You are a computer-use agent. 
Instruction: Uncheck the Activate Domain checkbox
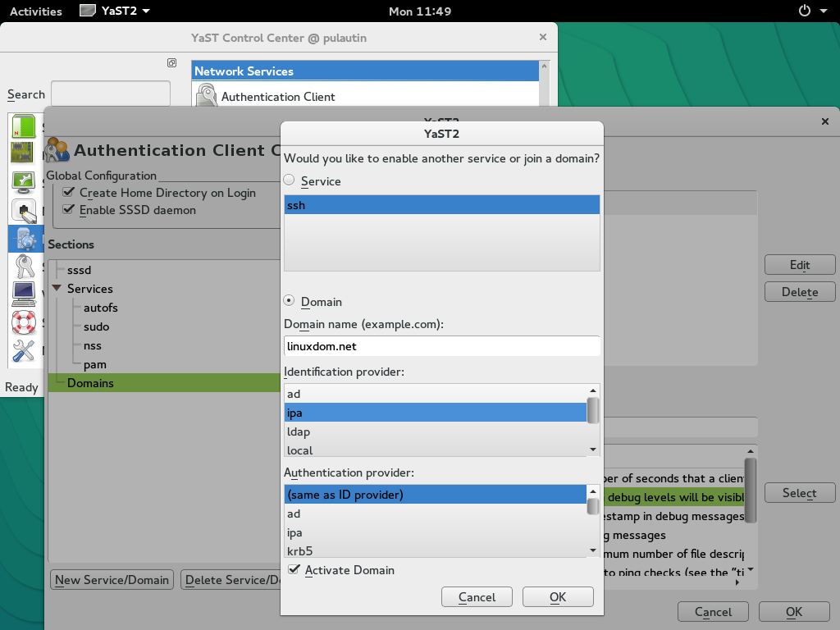[x=294, y=570]
